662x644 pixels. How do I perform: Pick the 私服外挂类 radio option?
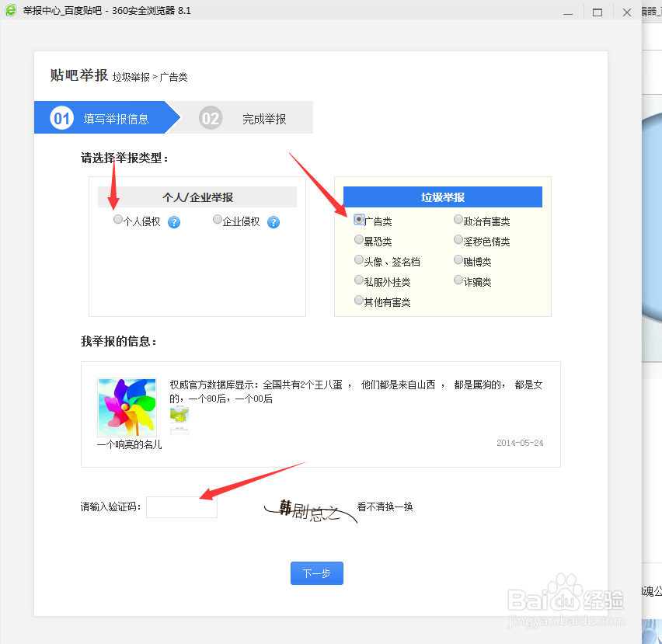359,280
